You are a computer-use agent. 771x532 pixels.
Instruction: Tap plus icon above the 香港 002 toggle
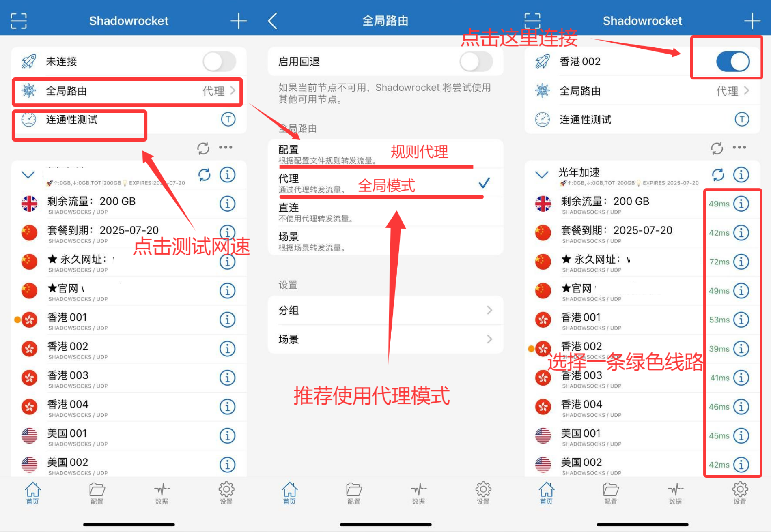point(752,21)
